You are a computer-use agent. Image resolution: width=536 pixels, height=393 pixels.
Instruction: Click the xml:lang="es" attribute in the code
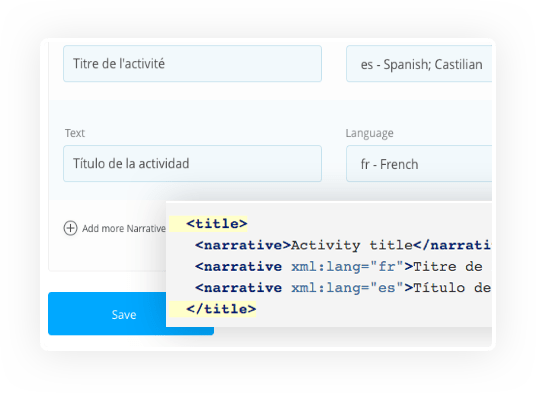(x=348, y=288)
